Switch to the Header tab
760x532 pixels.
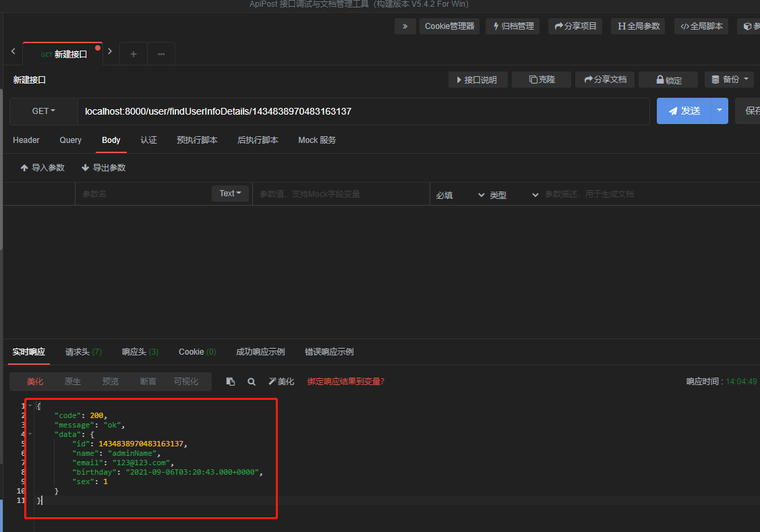tap(26, 140)
